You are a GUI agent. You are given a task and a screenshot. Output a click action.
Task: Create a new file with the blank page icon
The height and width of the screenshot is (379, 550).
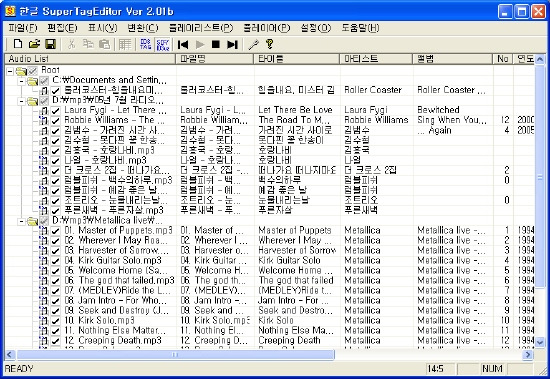click(x=18, y=44)
